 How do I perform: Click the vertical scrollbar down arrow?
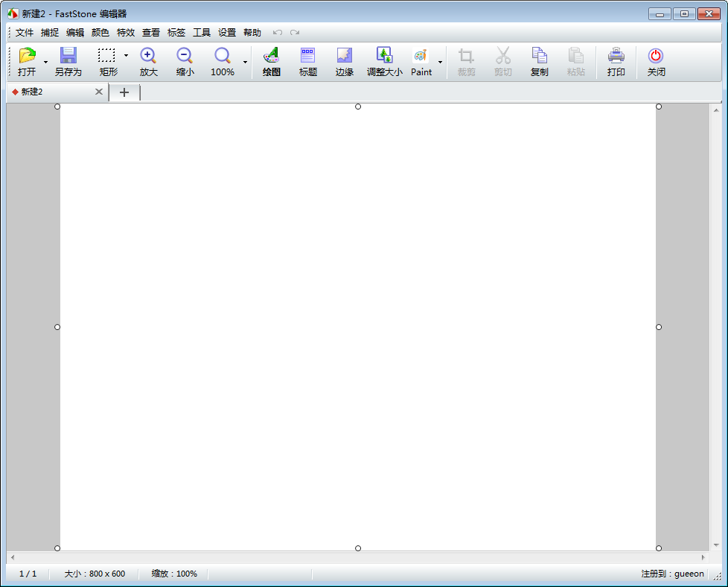(716, 545)
